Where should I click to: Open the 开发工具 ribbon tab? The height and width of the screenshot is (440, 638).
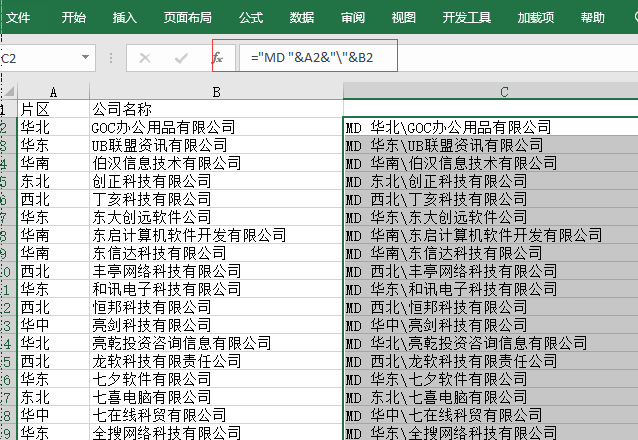[467, 18]
